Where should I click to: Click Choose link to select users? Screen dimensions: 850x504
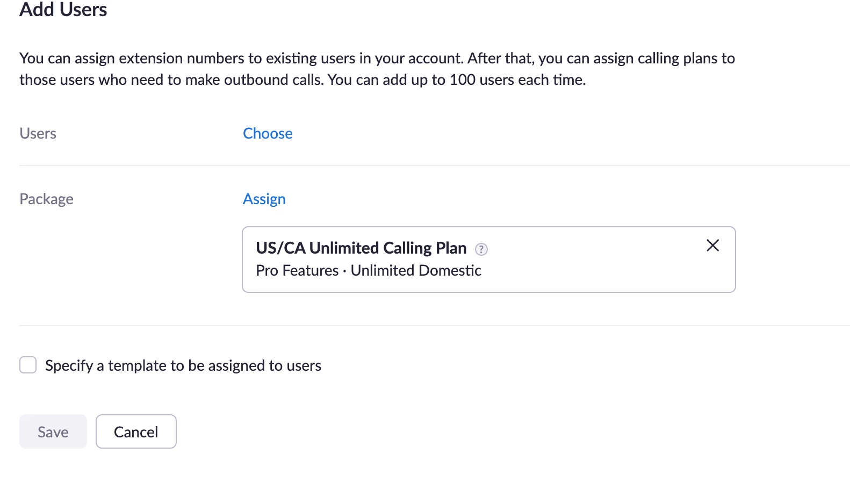pos(268,133)
